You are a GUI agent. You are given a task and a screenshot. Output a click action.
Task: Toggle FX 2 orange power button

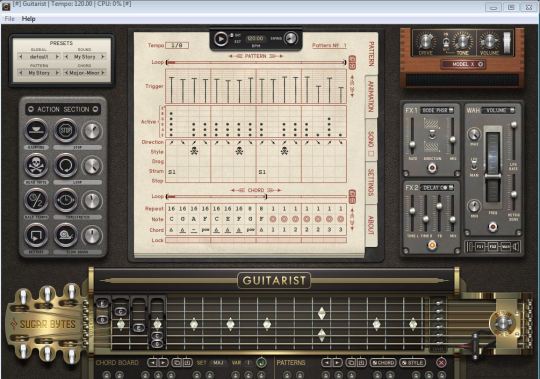[432, 245]
